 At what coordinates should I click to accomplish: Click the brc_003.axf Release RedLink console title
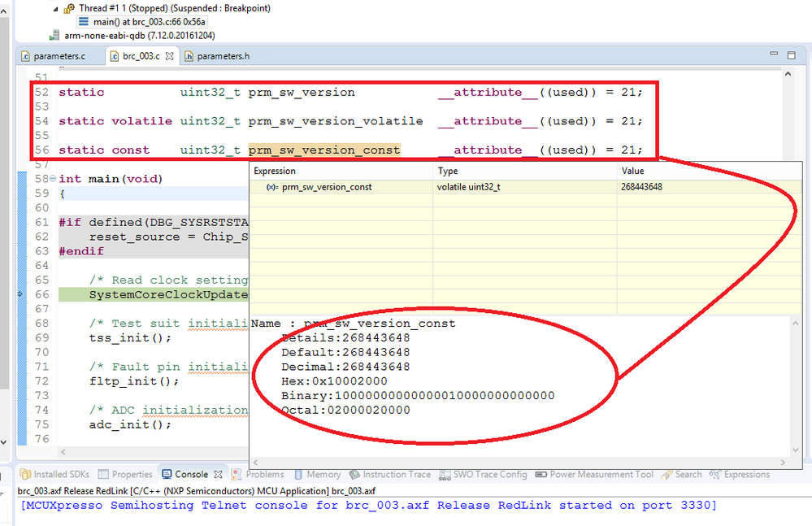(196, 491)
